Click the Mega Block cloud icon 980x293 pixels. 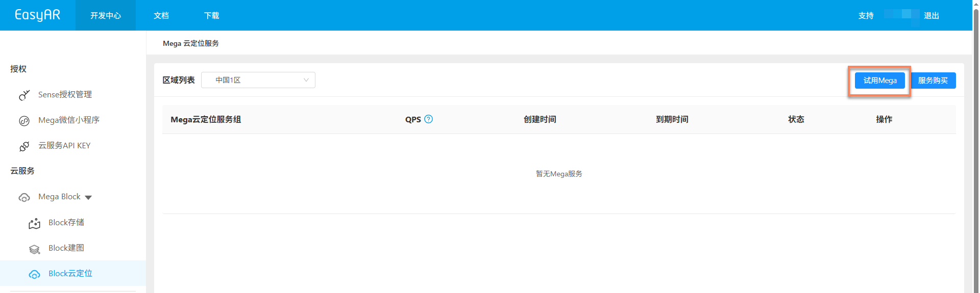(x=24, y=197)
